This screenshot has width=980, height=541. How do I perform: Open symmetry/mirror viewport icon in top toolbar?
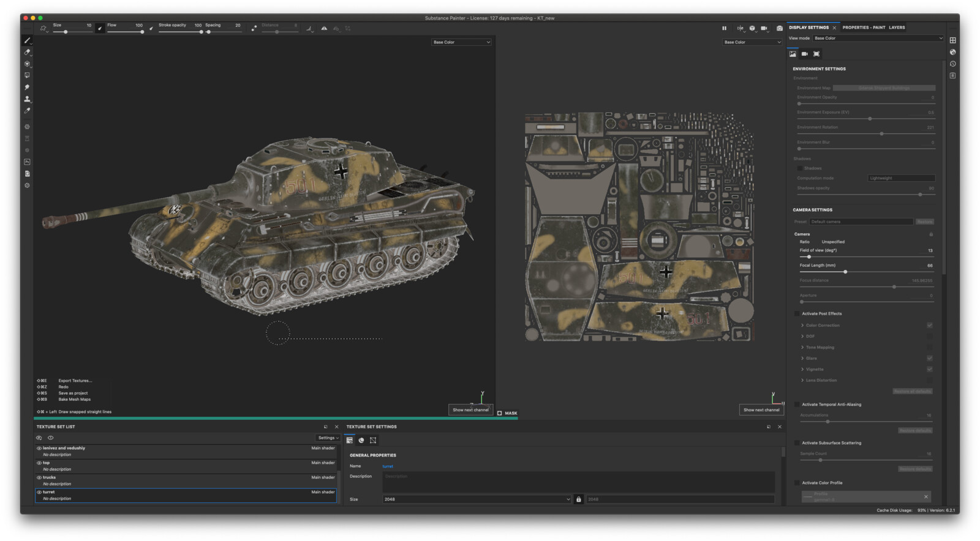pyautogui.click(x=740, y=28)
